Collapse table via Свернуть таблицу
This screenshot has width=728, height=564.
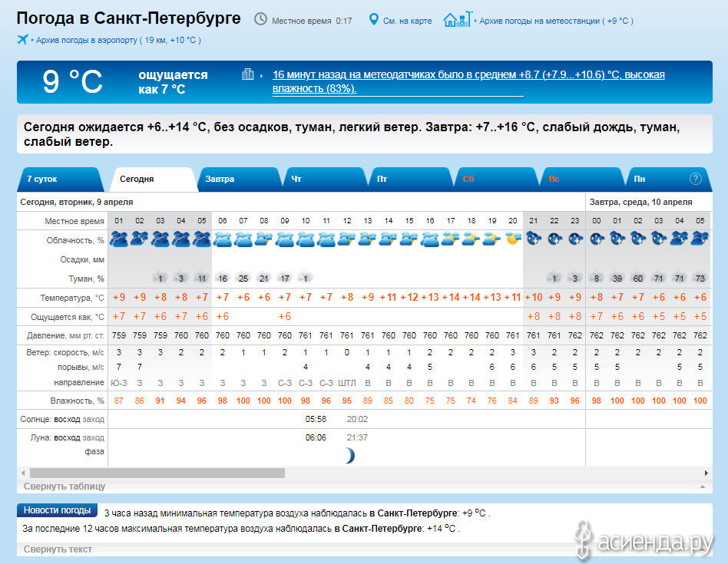pos(65,486)
